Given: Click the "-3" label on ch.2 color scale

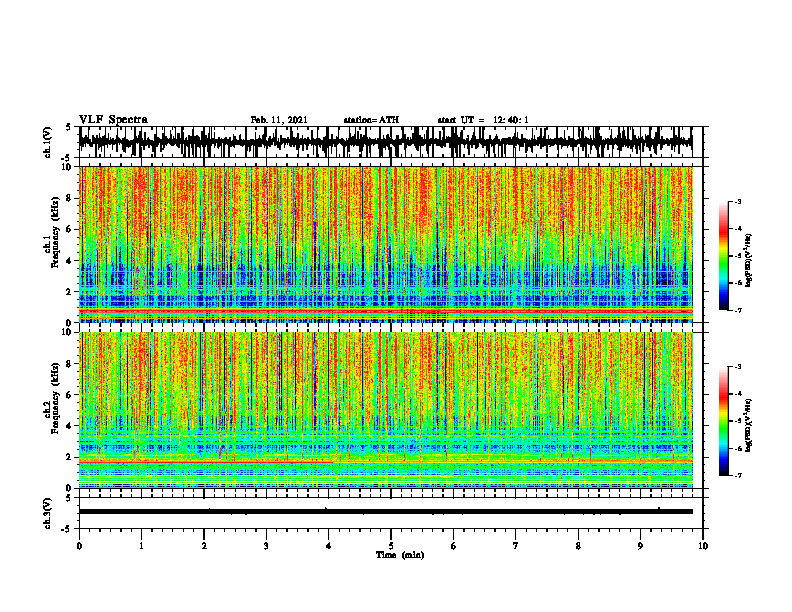Looking at the screenshot, I should 738,367.
